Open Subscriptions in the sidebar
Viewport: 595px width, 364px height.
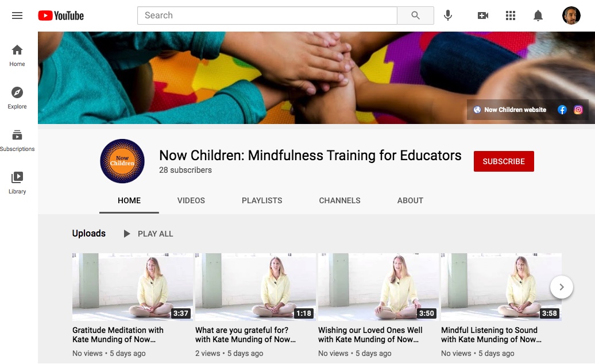17,141
